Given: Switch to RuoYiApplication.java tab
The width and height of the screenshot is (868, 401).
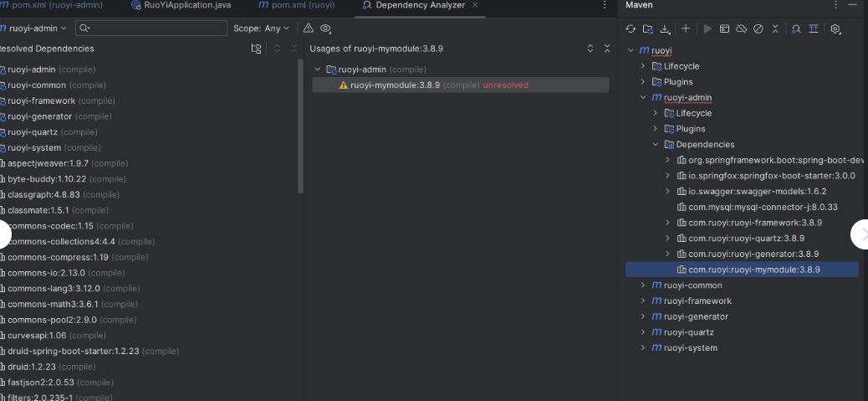Looking at the screenshot, I should pos(181,5).
